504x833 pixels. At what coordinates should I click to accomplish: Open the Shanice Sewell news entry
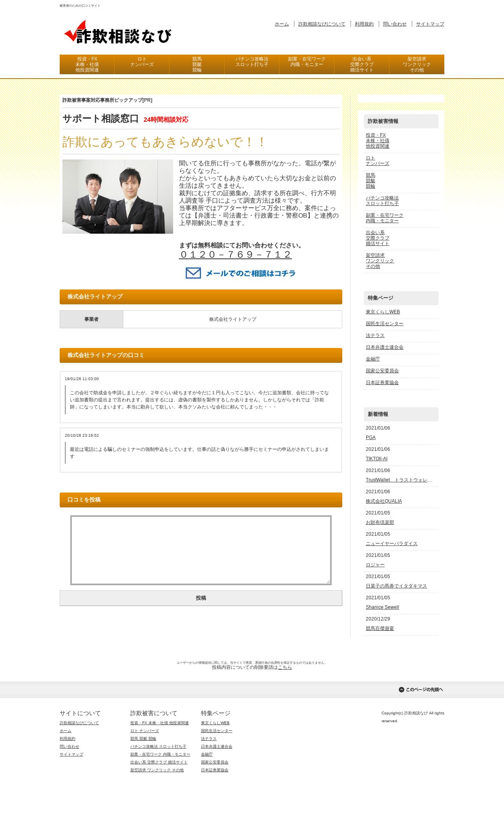(x=382, y=607)
